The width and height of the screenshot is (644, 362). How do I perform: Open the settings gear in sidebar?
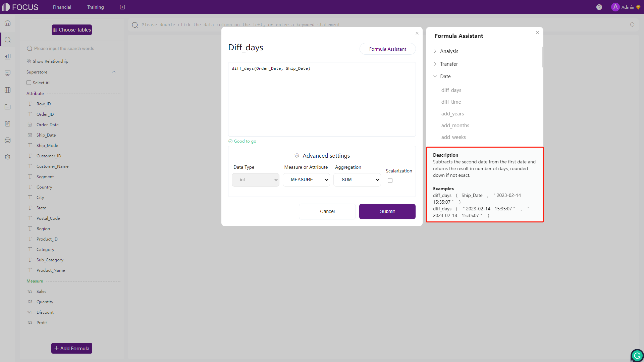point(7,157)
